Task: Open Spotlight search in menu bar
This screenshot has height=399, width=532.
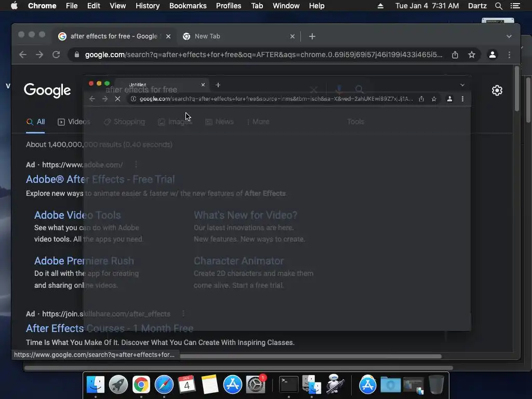Action: point(499,6)
